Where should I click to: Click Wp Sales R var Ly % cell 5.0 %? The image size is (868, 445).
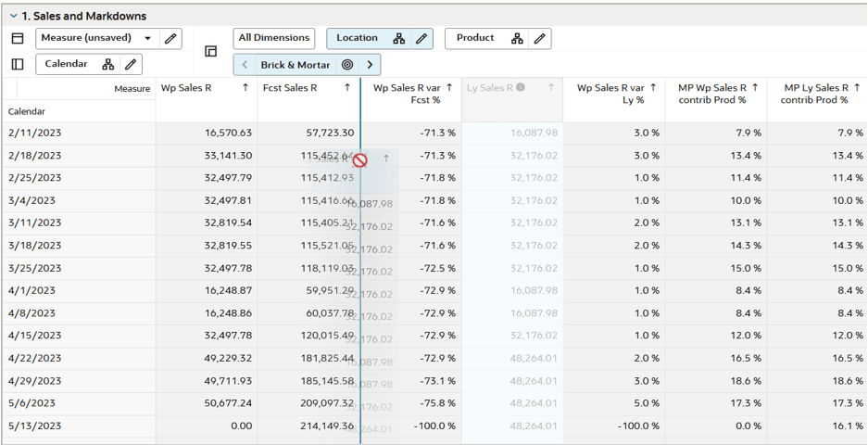point(614,403)
